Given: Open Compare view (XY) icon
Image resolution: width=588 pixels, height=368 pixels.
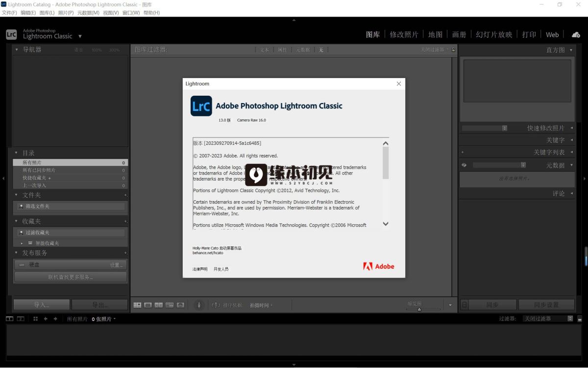Looking at the screenshot, I should pos(159,305).
